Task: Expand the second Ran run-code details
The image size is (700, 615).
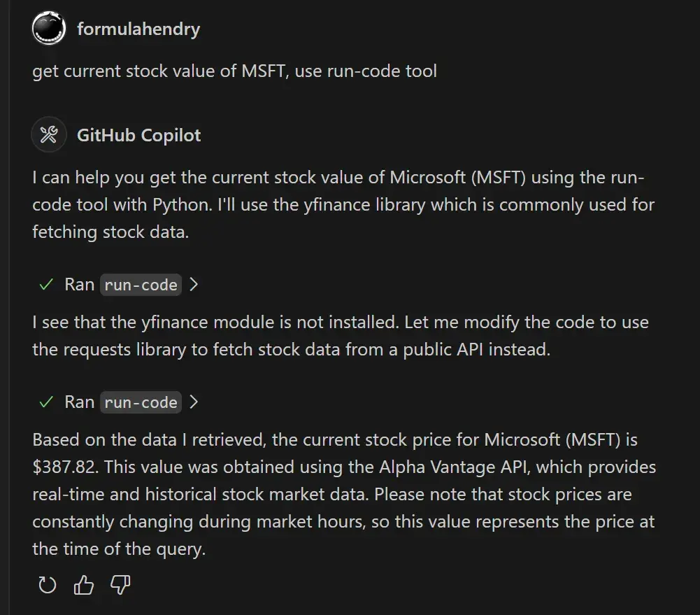Action: tap(193, 402)
